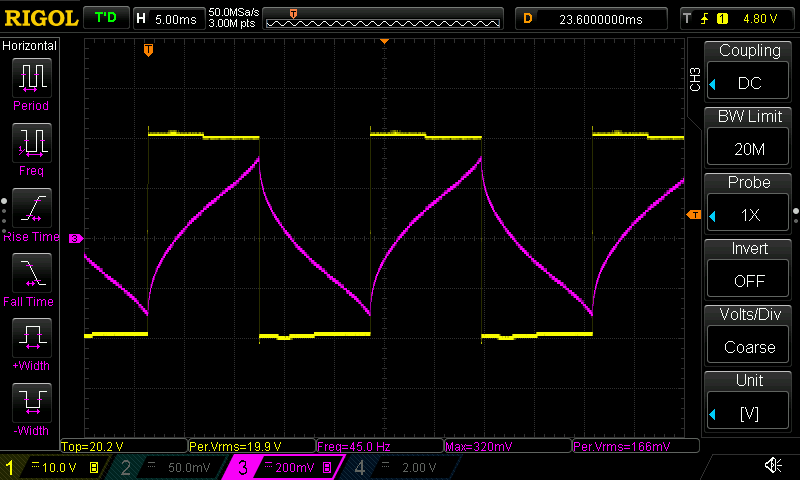Click the 3.00M pts memory depth readout

232,23
